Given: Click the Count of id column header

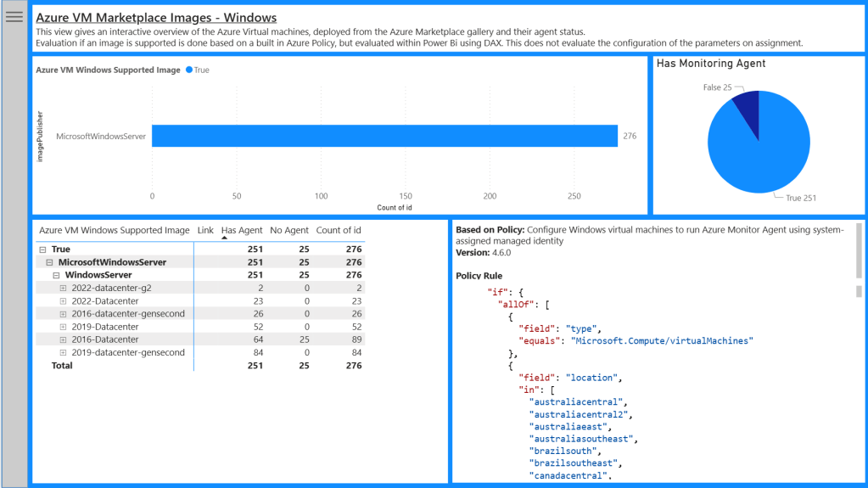Looking at the screenshot, I should coord(339,230).
